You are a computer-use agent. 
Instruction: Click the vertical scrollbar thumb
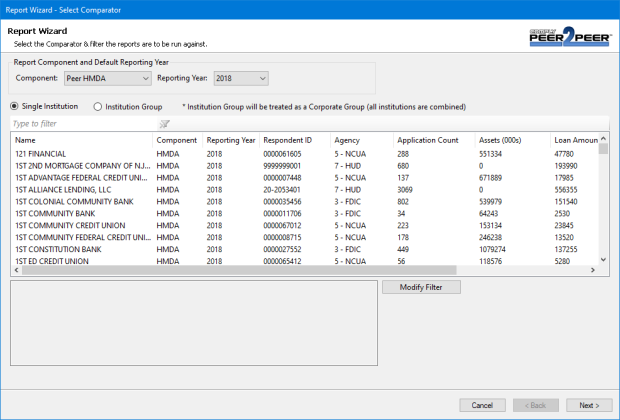pos(603,149)
